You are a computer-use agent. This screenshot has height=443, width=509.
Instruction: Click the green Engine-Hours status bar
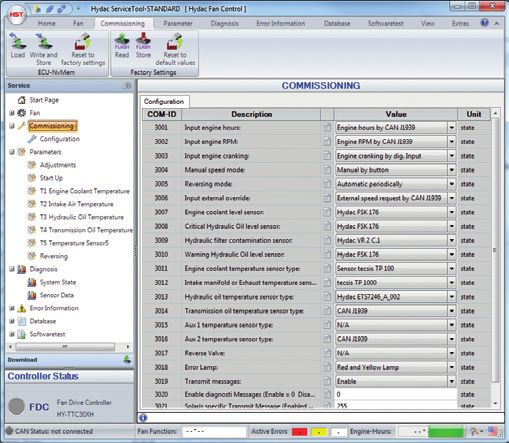click(x=446, y=432)
